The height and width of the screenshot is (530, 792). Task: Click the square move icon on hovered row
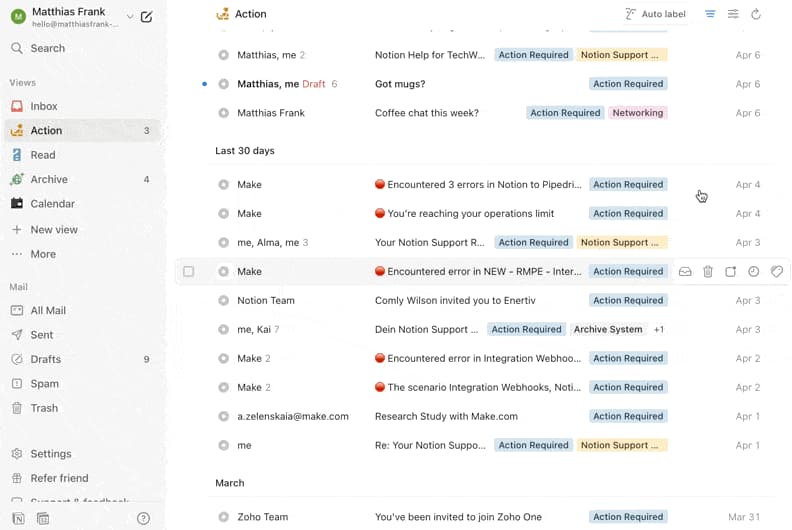(x=730, y=272)
